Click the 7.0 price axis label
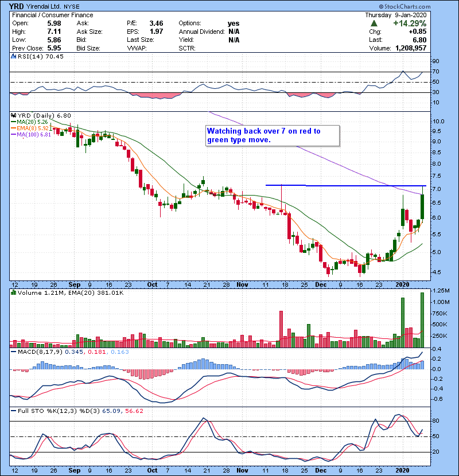459x476 pixels. coord(437,189)
